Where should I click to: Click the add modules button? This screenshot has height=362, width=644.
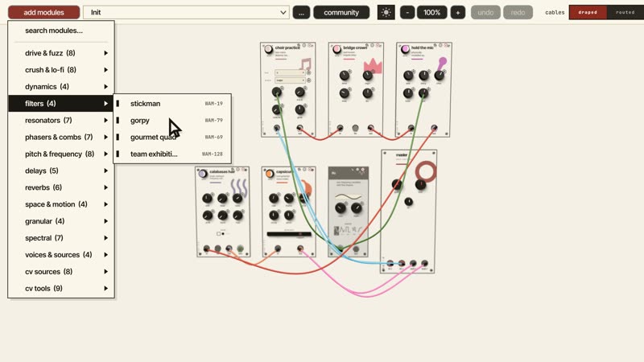(x=44, y=12)
